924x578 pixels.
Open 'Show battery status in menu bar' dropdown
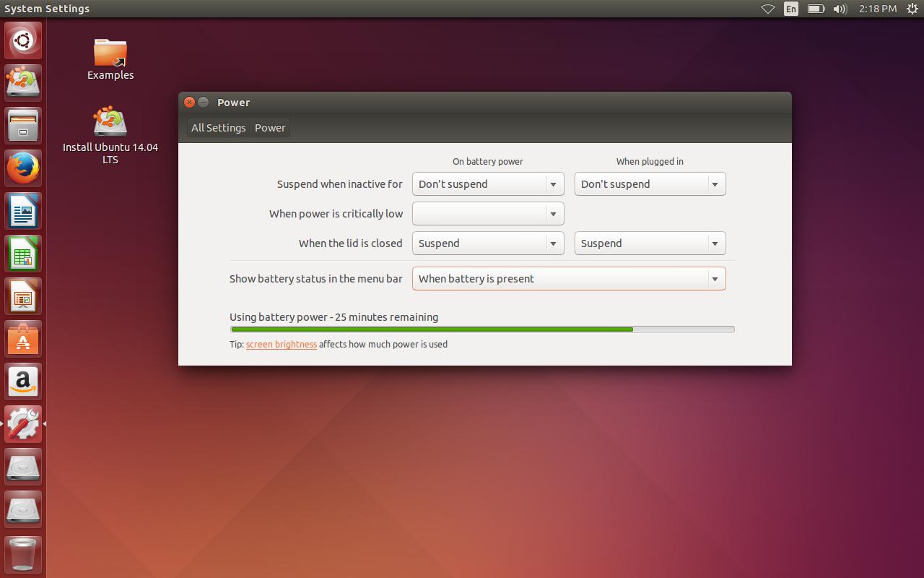pyautogui.click(x=569, y=279)
